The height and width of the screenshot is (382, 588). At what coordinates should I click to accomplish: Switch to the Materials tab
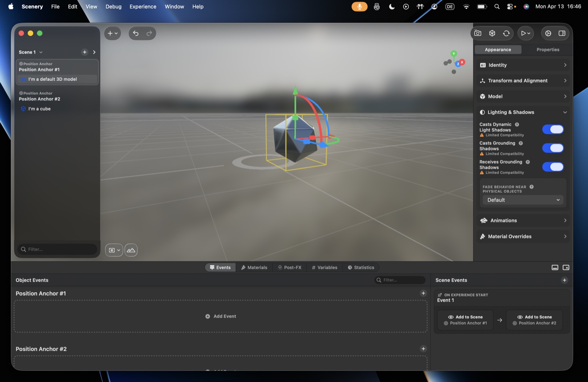tap(254, 268)
